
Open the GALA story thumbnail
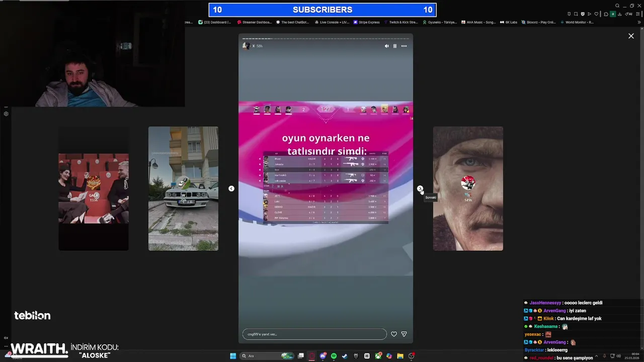[x=94, y=189]
